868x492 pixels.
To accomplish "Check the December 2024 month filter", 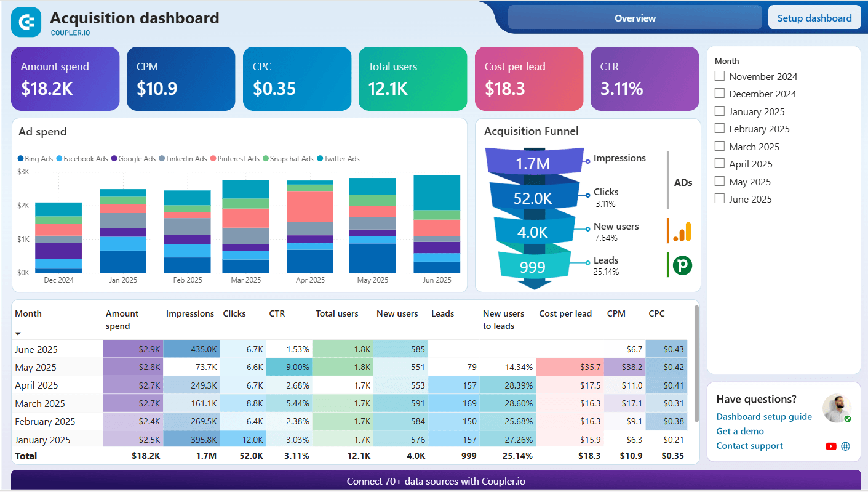I will point(719,94).
